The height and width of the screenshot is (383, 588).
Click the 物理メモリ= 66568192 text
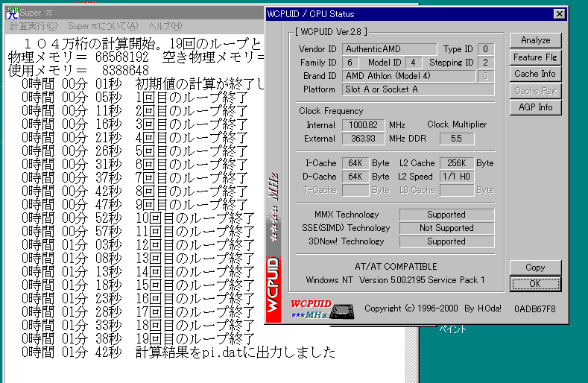point(78,57)
